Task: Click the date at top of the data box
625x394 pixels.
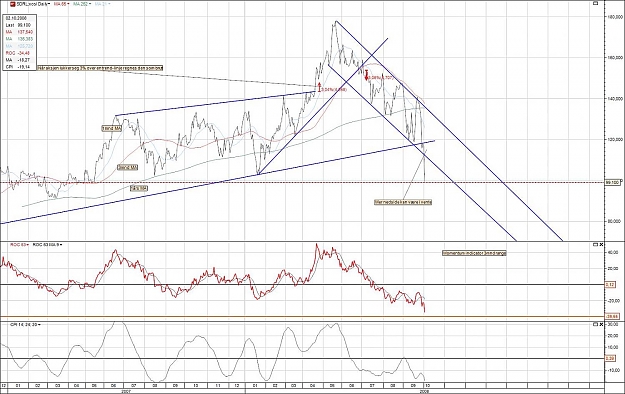Action: click(x=15, y=18)
